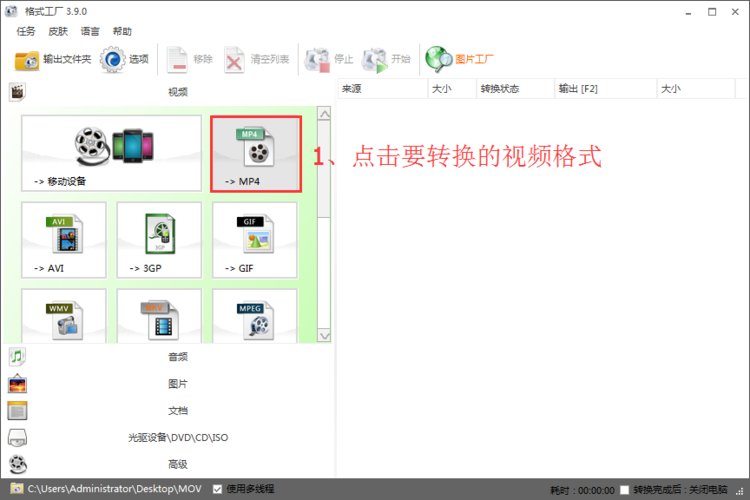Choose the WMV conversion tile
The image size is (750, 500).
pos(64,316)
